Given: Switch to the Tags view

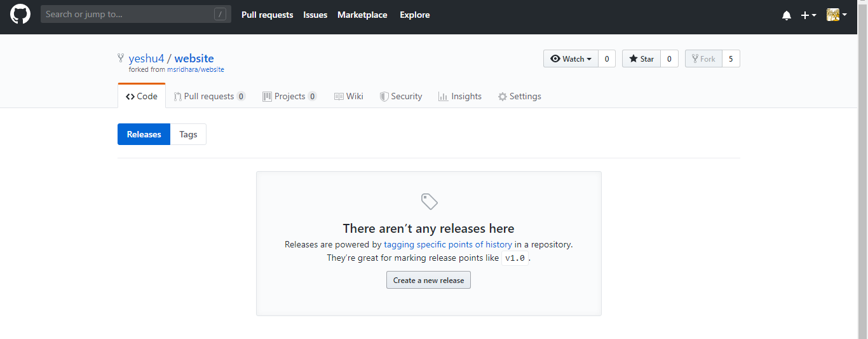Looking at the screenshot, I should click(x=188, y=134).
